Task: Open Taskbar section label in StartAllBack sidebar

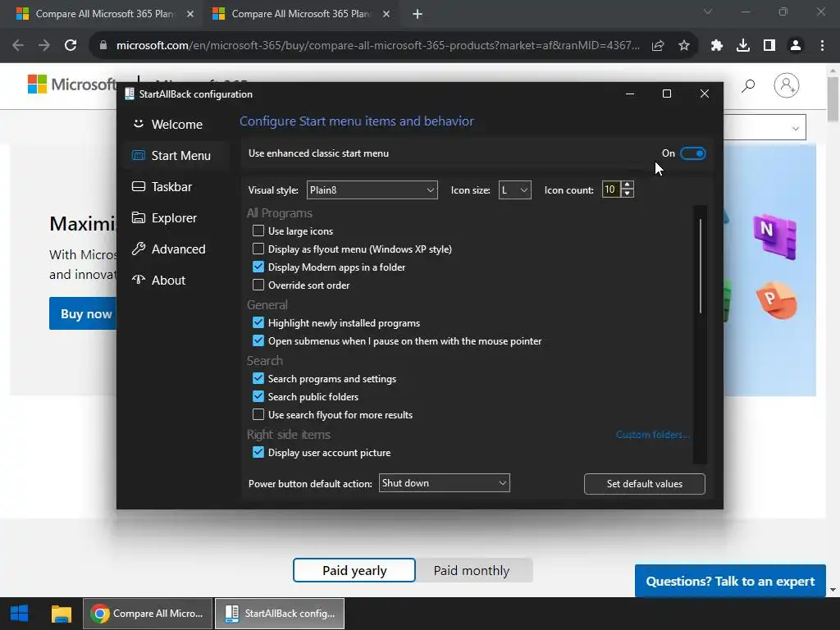Action: click(x=171, y=186)
